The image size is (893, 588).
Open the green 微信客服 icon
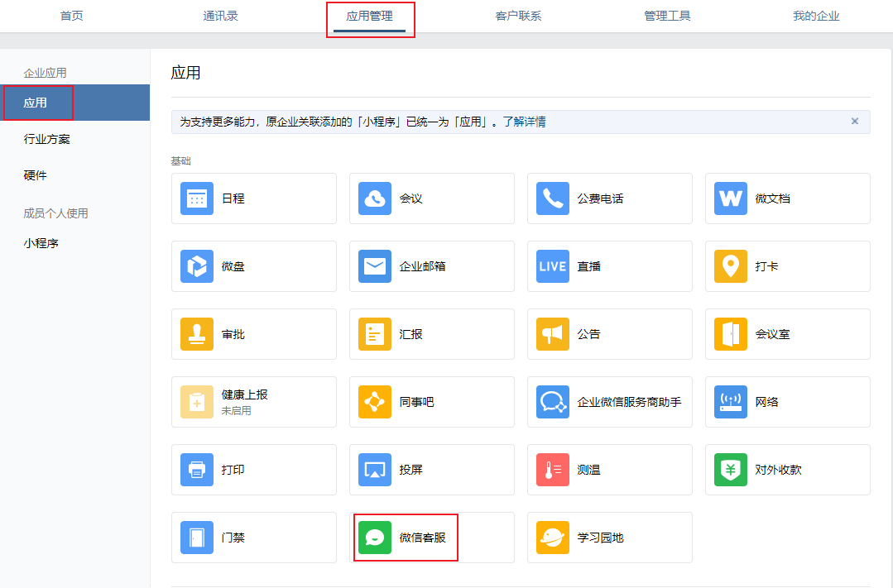[x=375, y=537]
